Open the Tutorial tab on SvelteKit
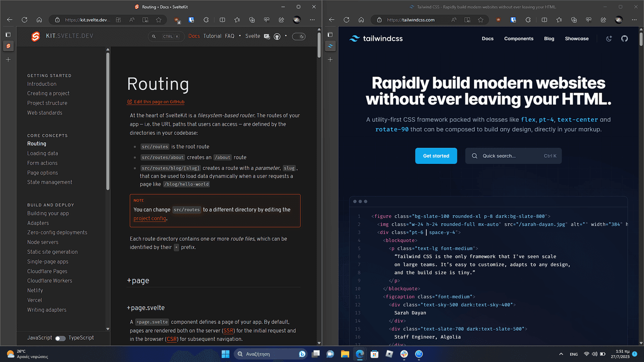644x362 pixels. [212, 36]
